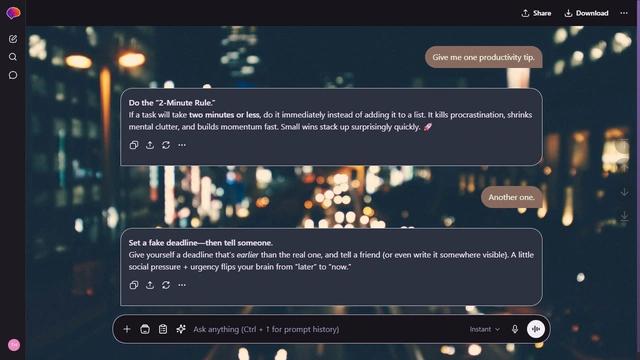Share the 2-Minute Rule response
The width and height of the screenshot is (640, 360).
pos(150,145)
